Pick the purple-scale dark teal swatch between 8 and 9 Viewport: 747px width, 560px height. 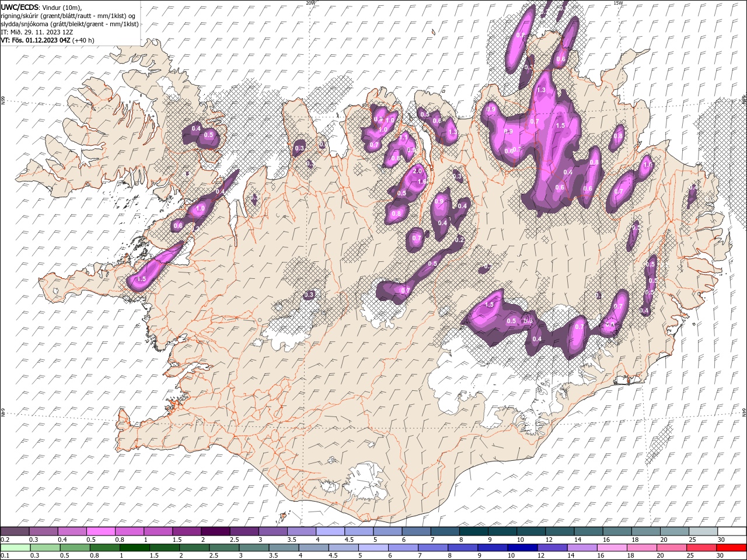tap(474, 531)
